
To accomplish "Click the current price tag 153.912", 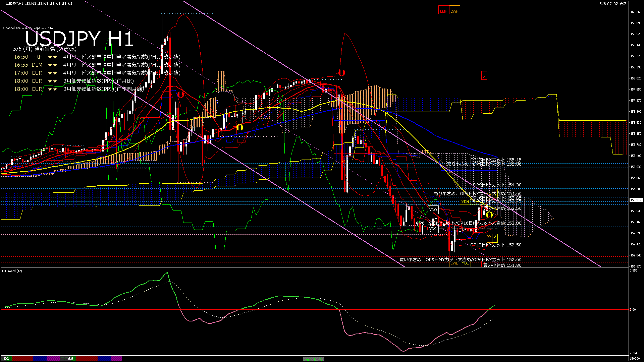I will [x=636, y=200].
